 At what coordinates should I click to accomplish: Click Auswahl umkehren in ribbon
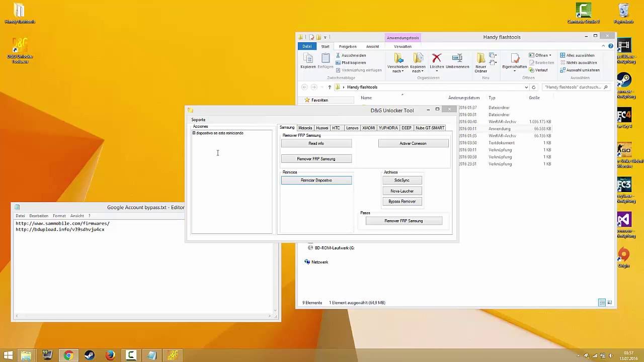tap(580, 70)
